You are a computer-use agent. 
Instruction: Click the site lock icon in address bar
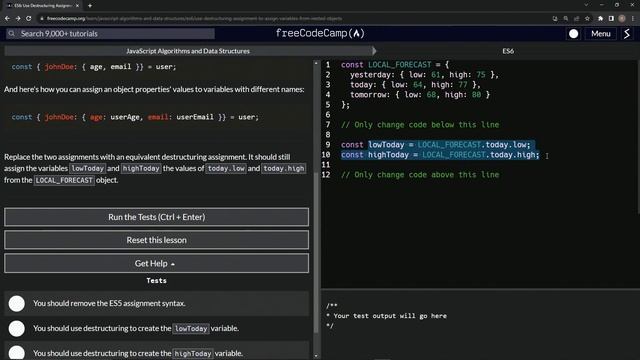coord(41,18)
